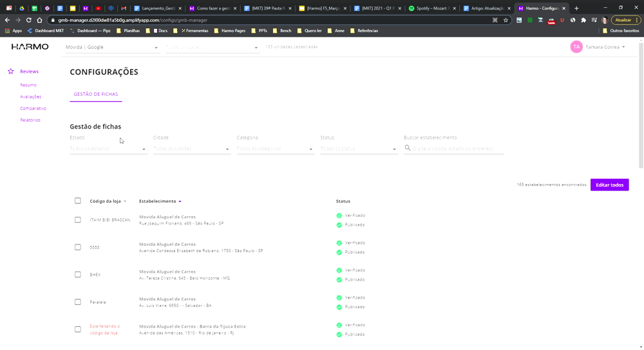Switch to the Artigo: Atualização browser tab
The image size is (644, 350).
[487, 8]
